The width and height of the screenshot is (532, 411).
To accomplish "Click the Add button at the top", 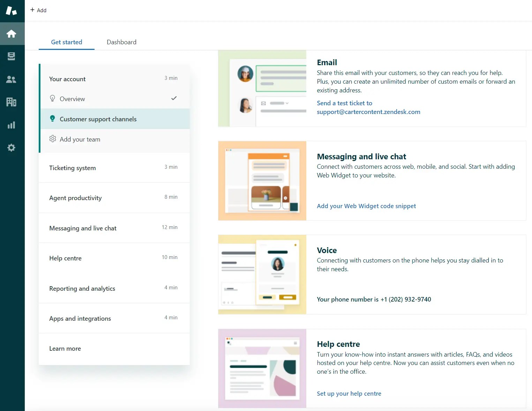I will pyautogui.click(x=38, y=10).
